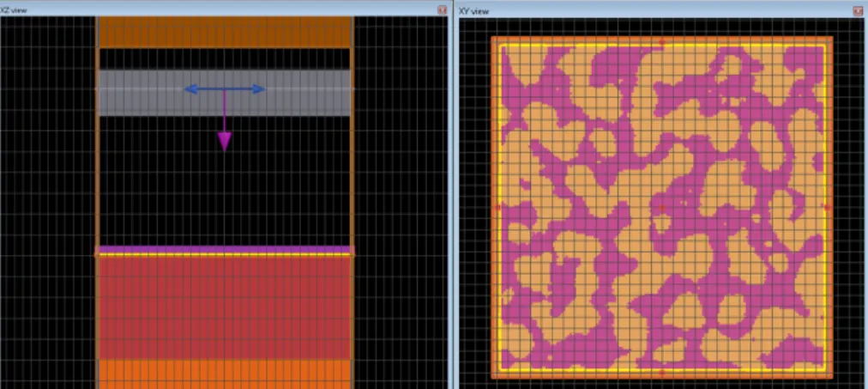Select the red substrate layer in XZ view
This screenshot has width=868, height=389.
pyautogui.click(x=224, y=308)
